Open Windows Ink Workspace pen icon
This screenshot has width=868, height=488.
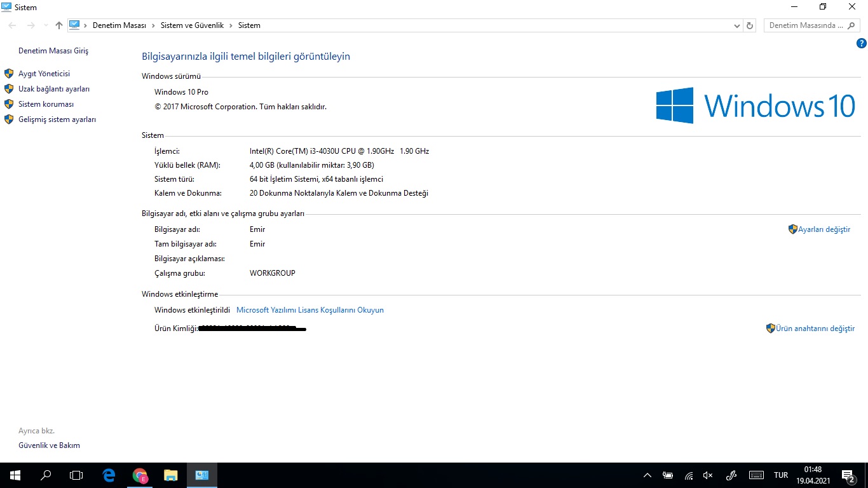point(731,475)
